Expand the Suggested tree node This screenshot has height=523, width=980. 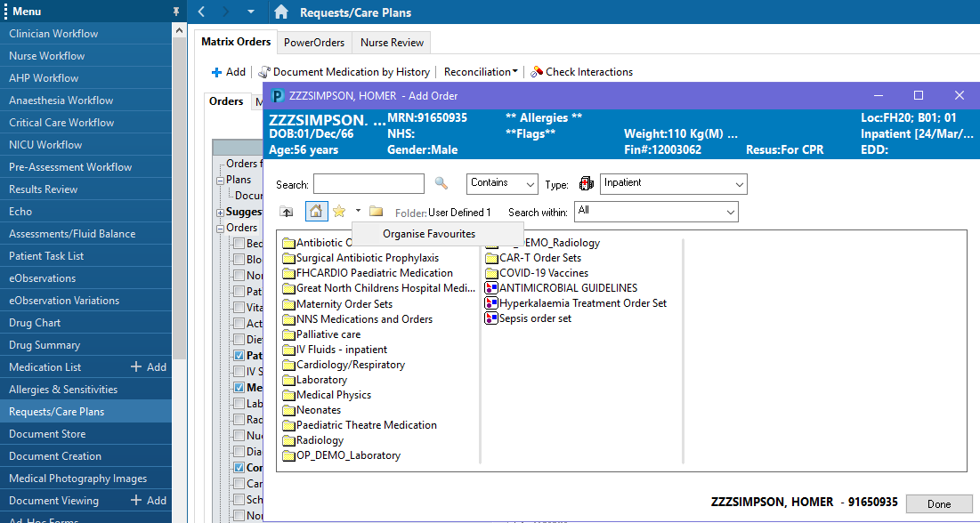[x=220, y=213]
